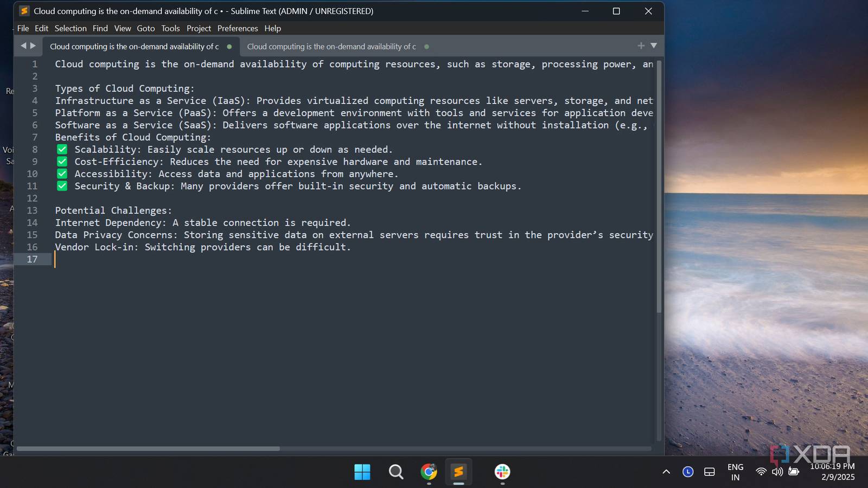Image resolution: width=868 pixels, height=488 pixels.
Task: Open Slack from the taskbar
Action: point(502,472)
